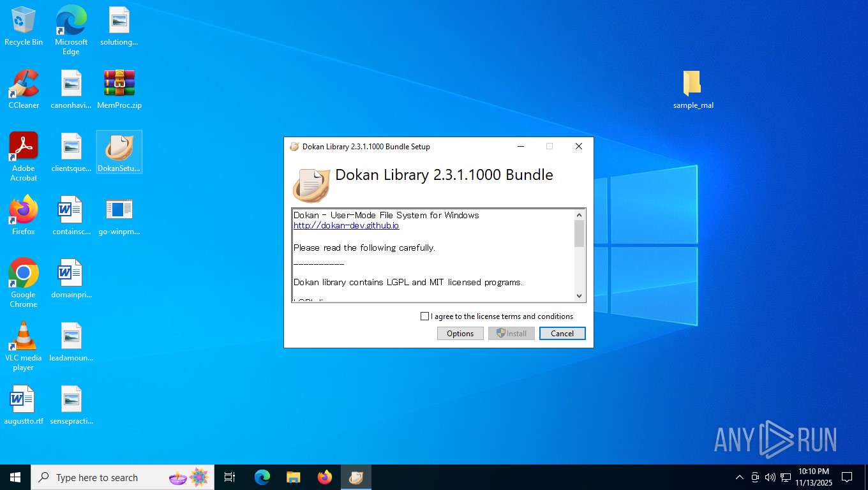This screenshot has width=868, height=490.
Task: Click 'Please read the following carefully.' text
Action: pyautogui.click(x=364, y=248)
